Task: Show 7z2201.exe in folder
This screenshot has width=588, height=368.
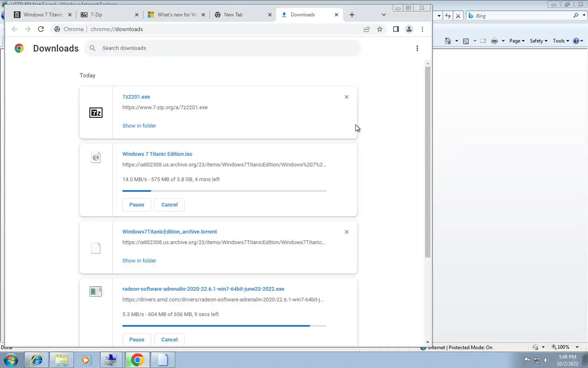Action: (x=139, y=126)
